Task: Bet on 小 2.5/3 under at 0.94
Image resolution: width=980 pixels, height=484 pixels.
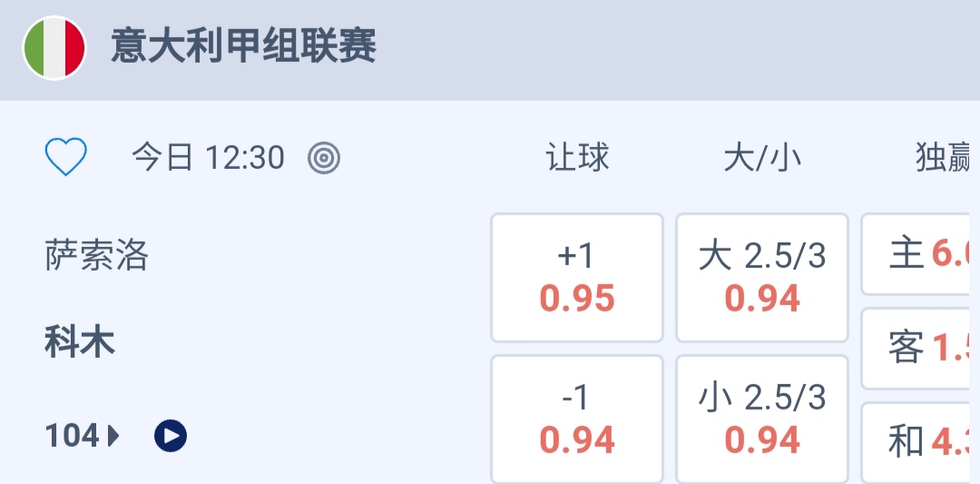Action: click(762, 420)
